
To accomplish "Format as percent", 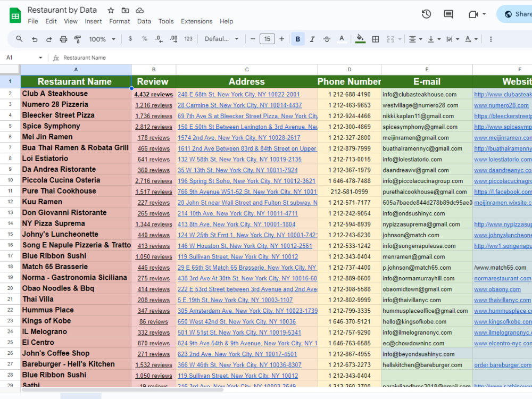I will point(145,39).
